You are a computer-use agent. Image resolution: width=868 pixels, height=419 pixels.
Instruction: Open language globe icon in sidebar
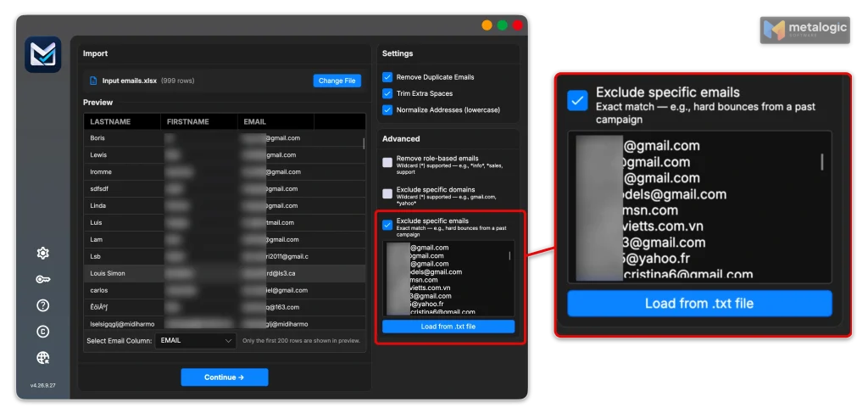(x=42, y=357)
